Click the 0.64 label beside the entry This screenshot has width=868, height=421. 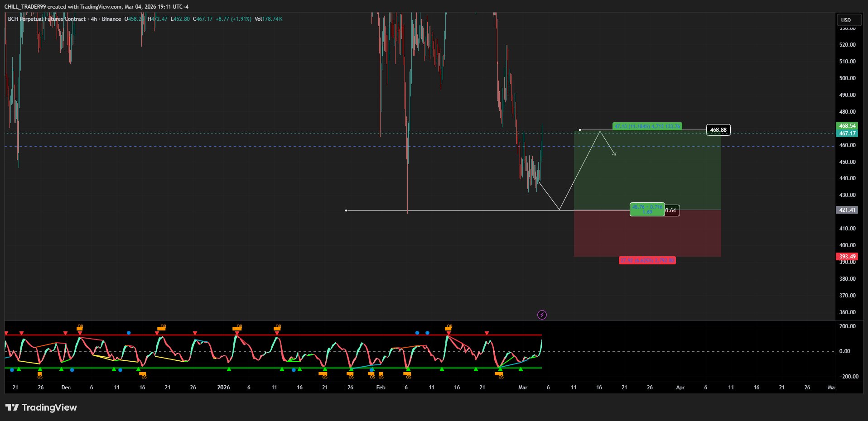click(671, 210)
